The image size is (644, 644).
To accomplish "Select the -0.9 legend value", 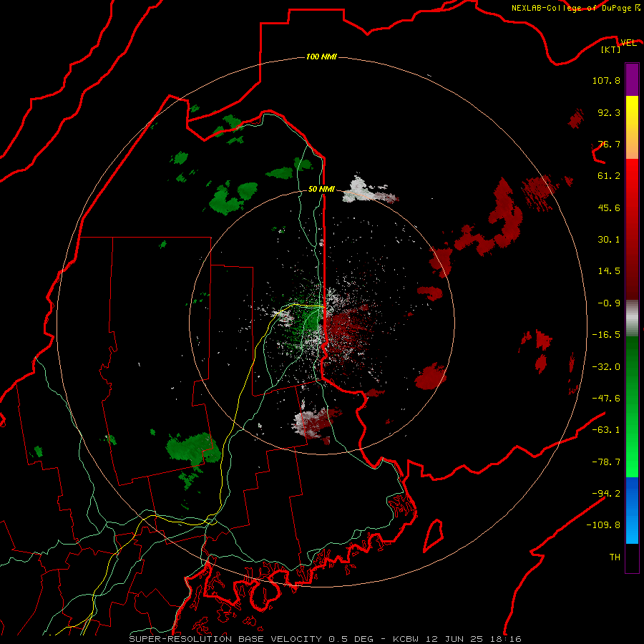I will tap(609, 303).
